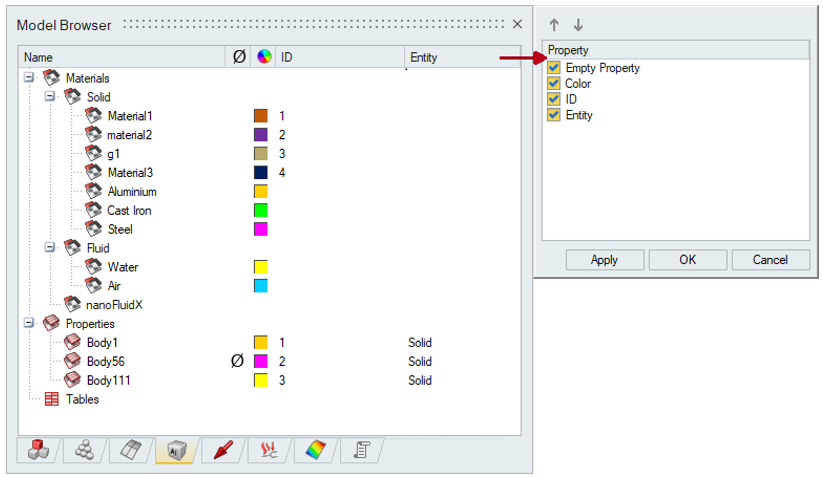This screenshot has height=477, width=823.
Task: Open the parts browser tab with cube icon
Action: pyautogui.click(x=38, y=450)
